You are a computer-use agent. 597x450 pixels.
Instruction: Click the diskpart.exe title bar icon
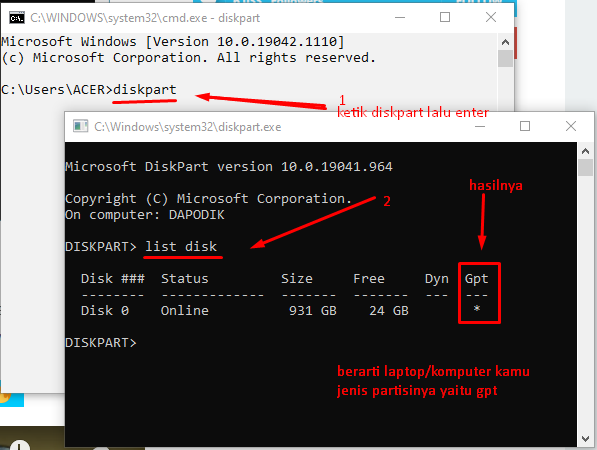[x=80, y=126]
